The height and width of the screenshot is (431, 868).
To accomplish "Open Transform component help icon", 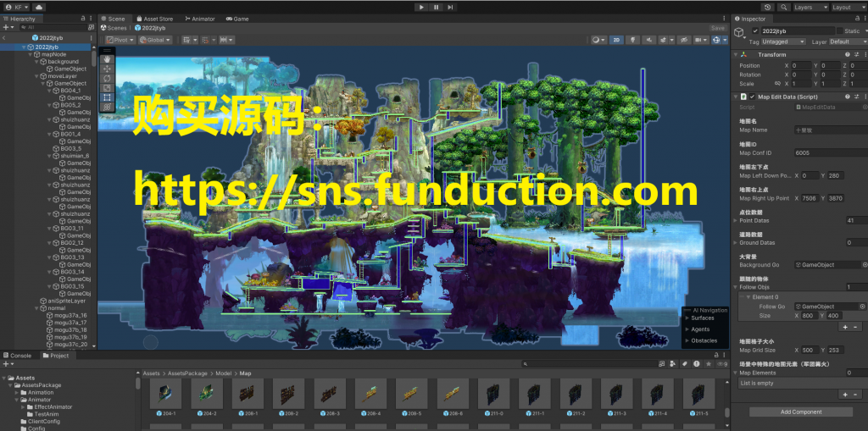I will tap(847, 54).
